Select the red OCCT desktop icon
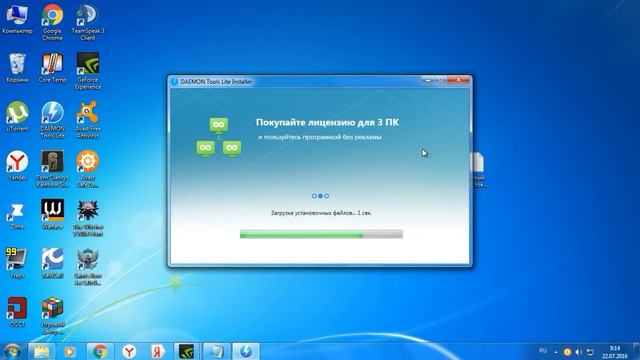Image resolution: width=640 pixels, height=360 pixels. click(x=17, y=313)
